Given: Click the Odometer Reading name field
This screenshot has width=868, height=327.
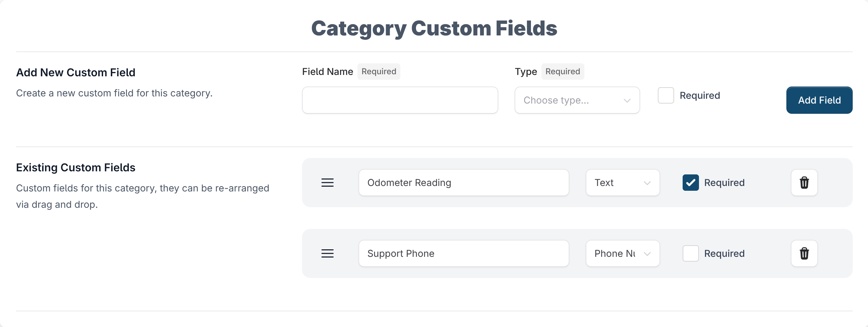Looking at the screenshot, I should click(464, 183).
